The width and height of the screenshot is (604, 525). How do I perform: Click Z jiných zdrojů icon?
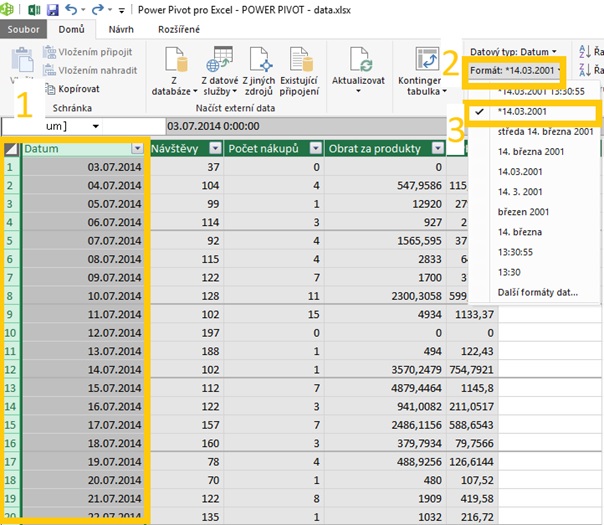click(x=259, y=60)
